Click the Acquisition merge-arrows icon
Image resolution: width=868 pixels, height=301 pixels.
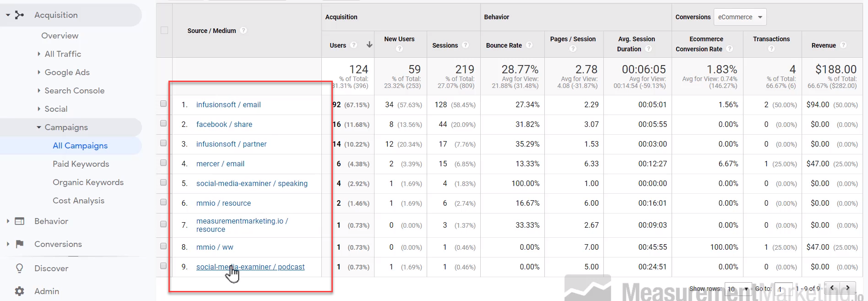point(19,15)
